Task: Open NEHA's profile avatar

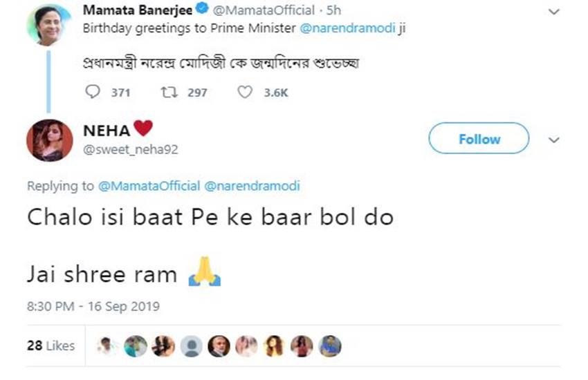Action: (49, 140)
